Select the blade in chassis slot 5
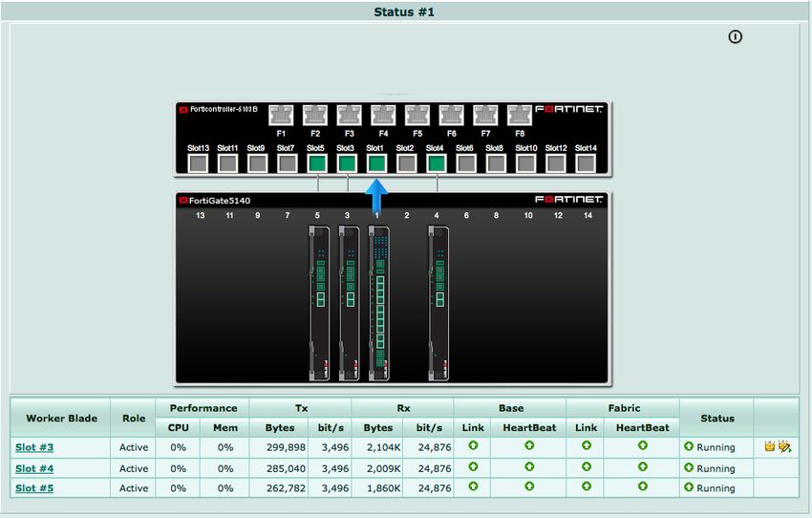 (x=319, y=304)
